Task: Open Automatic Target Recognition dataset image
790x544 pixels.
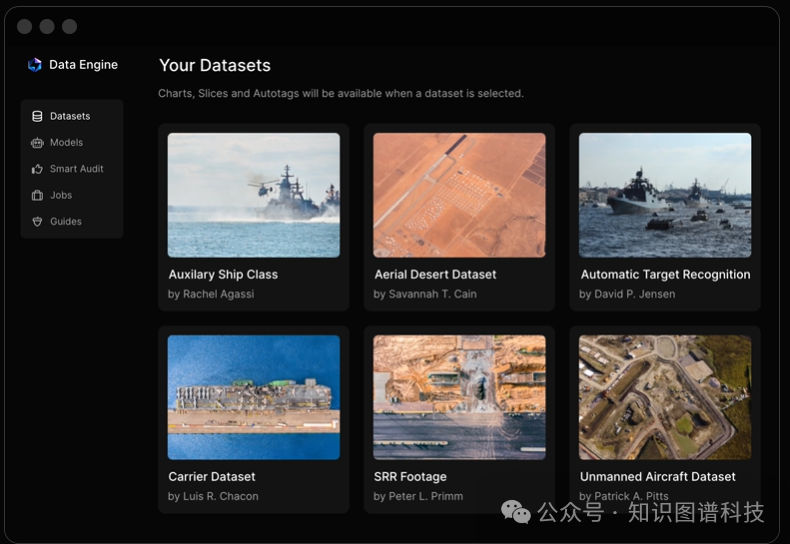Action: click(x=665, y=195)
